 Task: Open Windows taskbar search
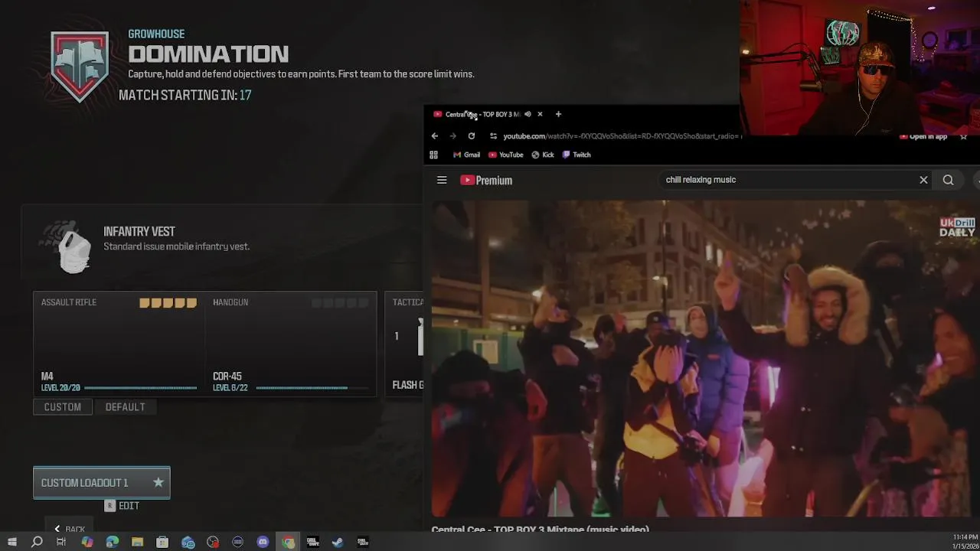click(37, 542)
